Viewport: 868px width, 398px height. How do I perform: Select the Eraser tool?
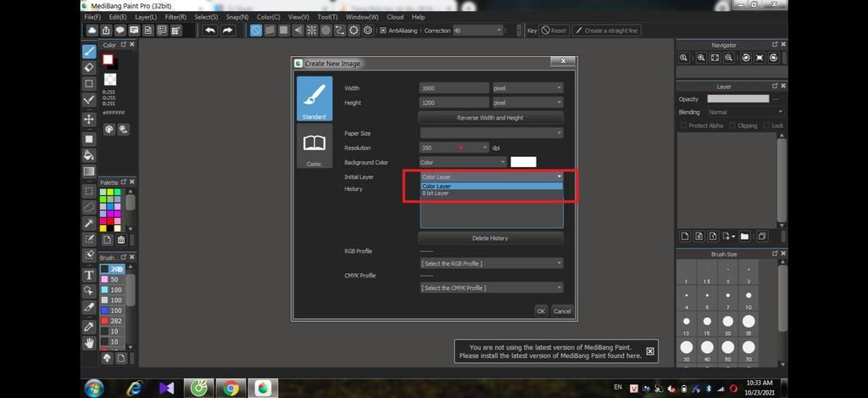[x=89, y=67]
